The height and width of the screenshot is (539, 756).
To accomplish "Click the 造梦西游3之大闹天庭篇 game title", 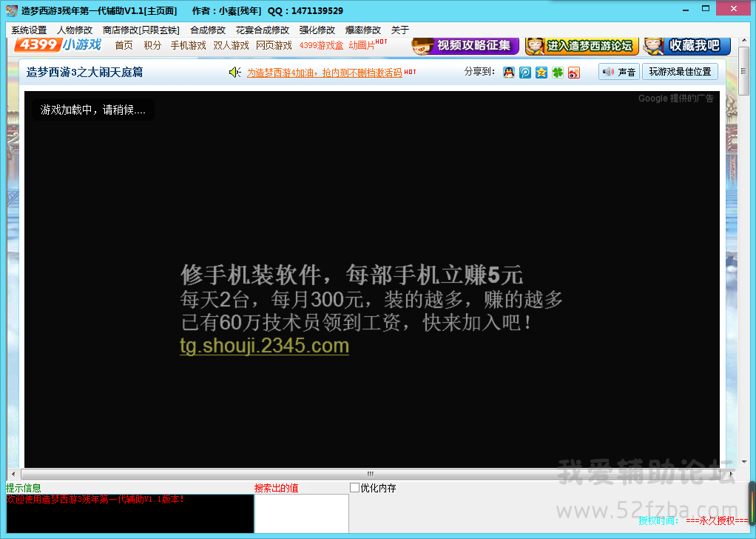I will click(84, 73).
